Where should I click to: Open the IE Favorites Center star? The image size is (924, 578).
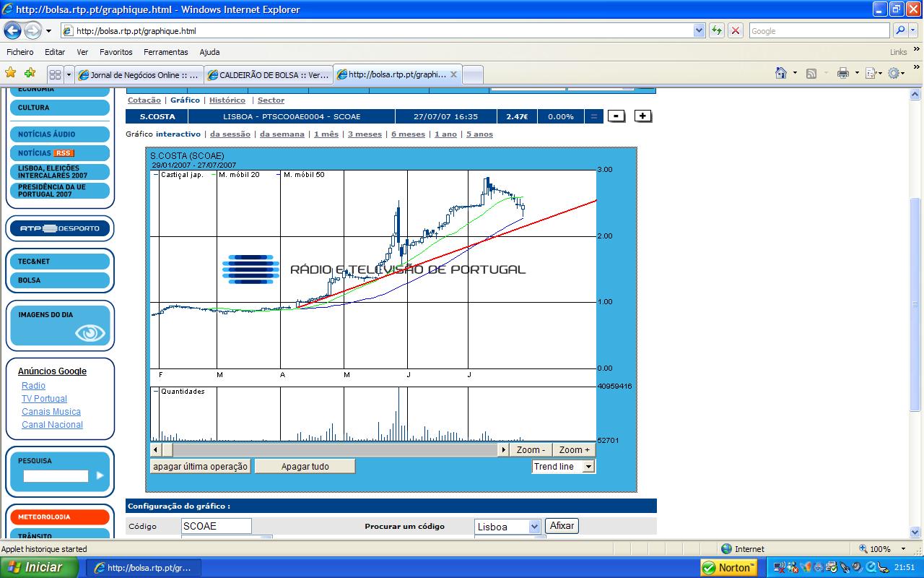click(x=11, y=73)
